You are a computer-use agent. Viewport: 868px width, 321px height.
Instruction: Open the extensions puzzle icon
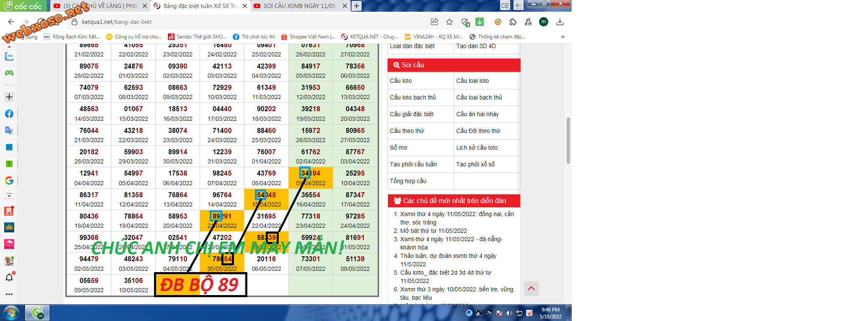(x=513, y=22)
